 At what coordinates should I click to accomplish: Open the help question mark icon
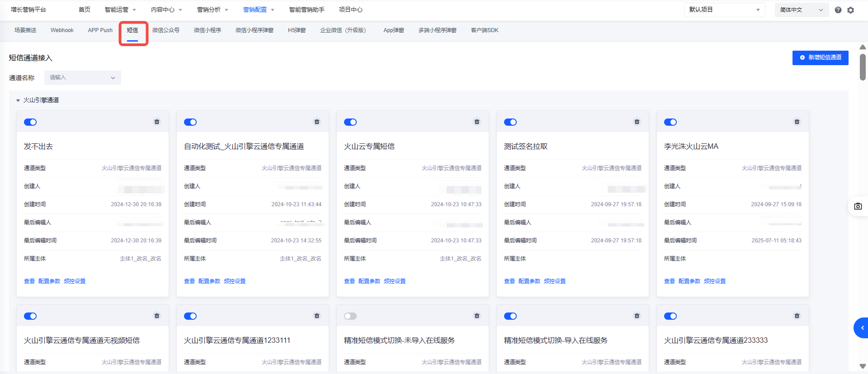838,10
